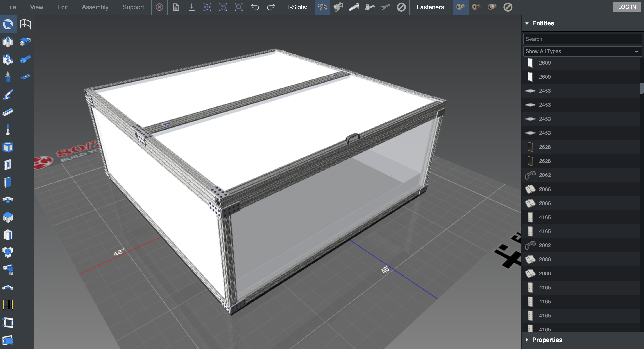Click the frame wireframe icon beside the select tool

tap(25, 24)
